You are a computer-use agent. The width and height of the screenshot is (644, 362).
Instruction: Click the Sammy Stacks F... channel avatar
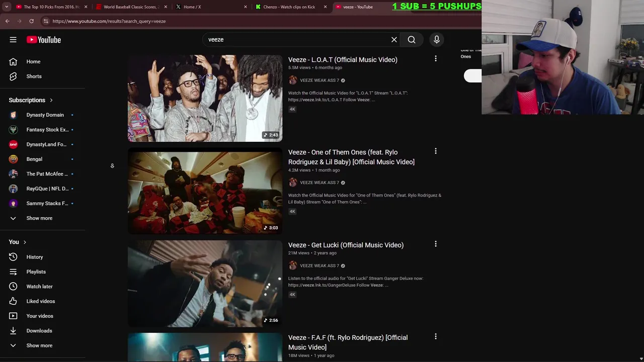[x=14, y=204]
